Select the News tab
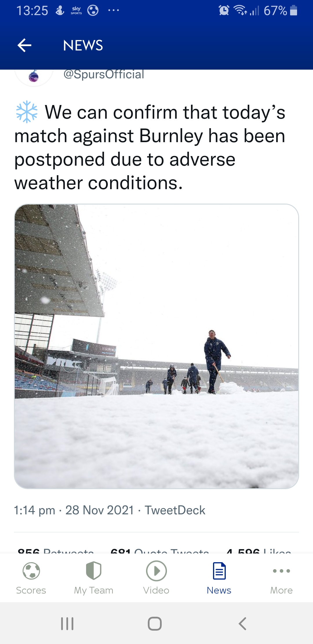The height and width of the screenshot is (644, 313). click(x=219, y=578)
